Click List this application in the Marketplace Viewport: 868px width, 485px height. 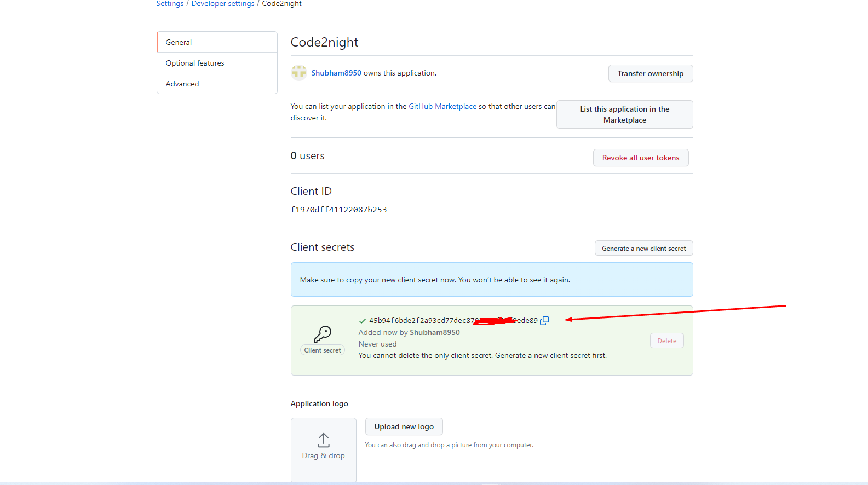pos(625,114)
